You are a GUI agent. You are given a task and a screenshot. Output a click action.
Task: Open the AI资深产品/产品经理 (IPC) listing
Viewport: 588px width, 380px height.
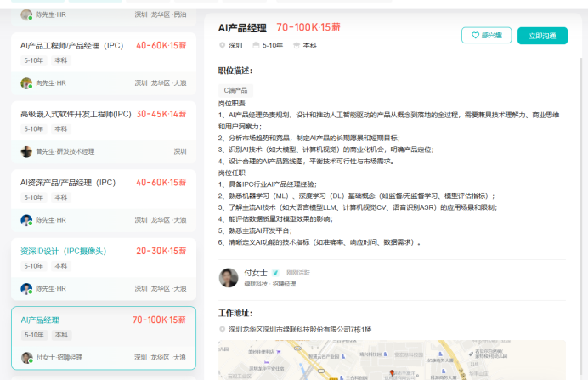pyautogui.click(x=68, y=182)
